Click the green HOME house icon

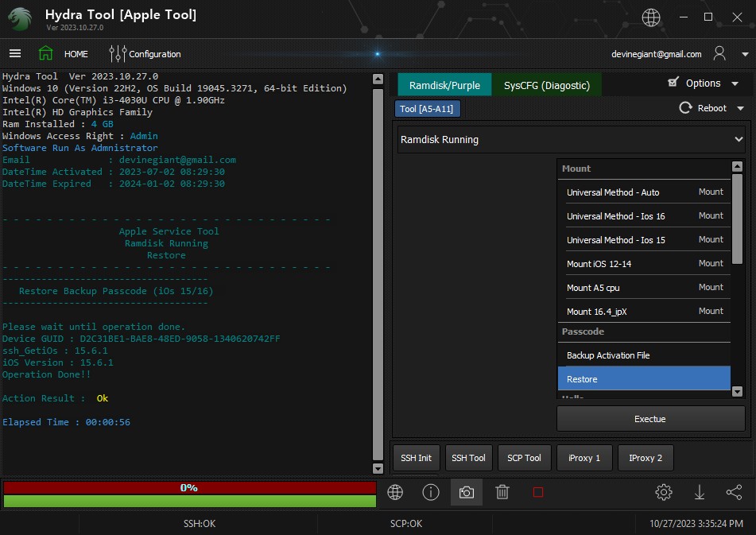pyautogui.click(x=46, y=53)
